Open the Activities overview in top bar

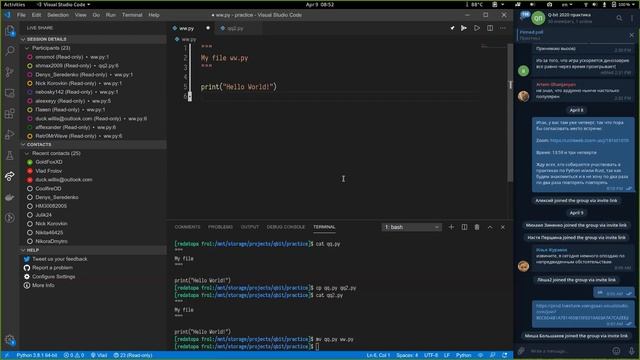[x=14, y=4]
